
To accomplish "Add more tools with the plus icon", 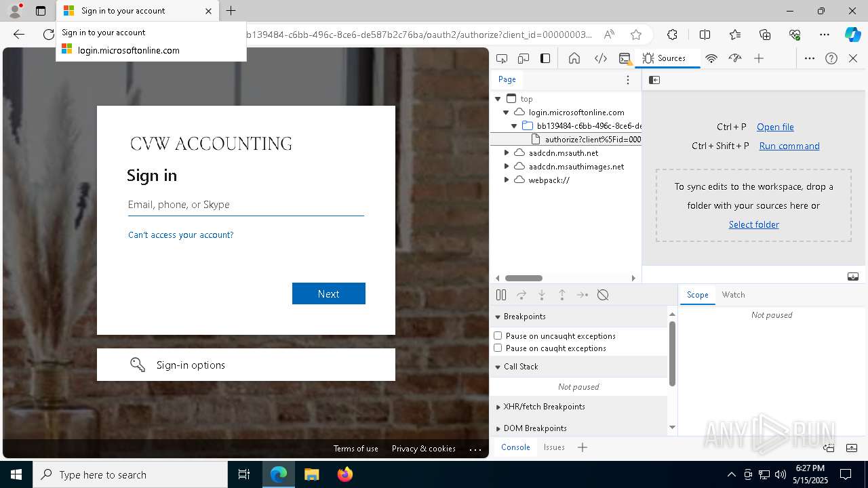I will tap(759, 58).
